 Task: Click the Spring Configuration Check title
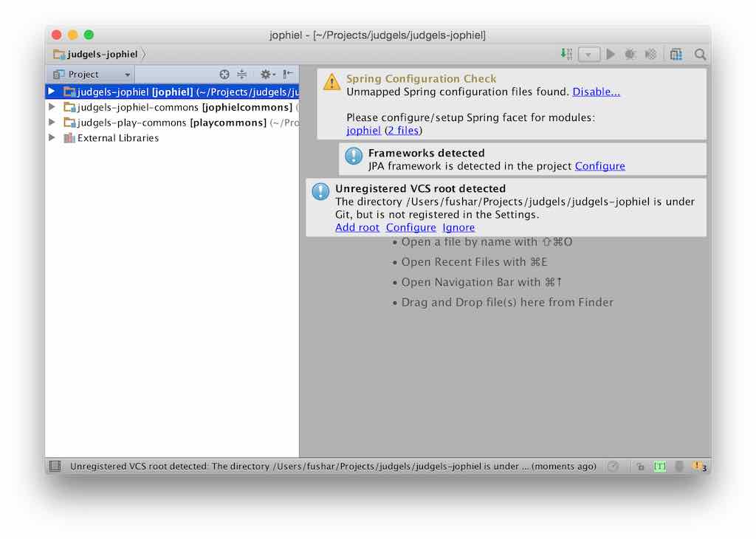(421, 78)
